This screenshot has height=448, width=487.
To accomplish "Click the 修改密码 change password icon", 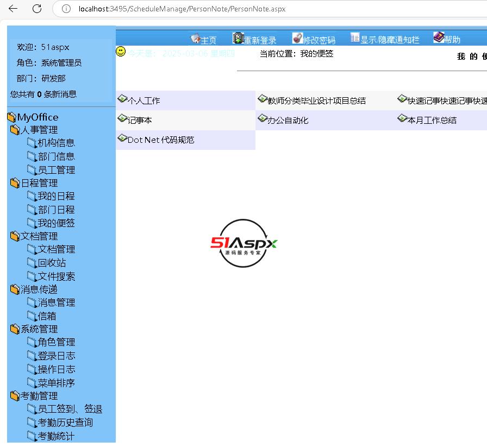I will point(297,38).
